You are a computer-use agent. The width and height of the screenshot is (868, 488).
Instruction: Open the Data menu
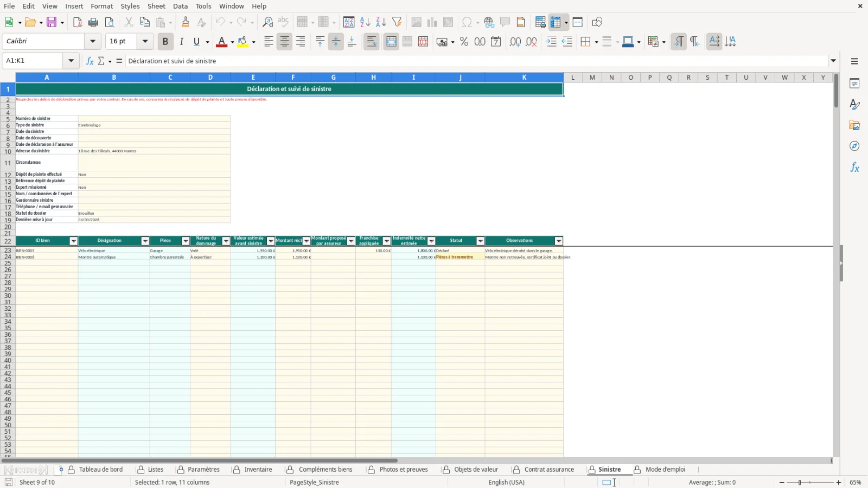(181, 6)
